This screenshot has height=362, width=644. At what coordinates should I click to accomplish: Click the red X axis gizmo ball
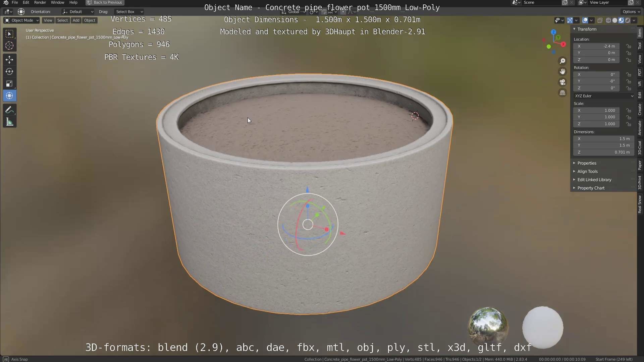(563, 44)
